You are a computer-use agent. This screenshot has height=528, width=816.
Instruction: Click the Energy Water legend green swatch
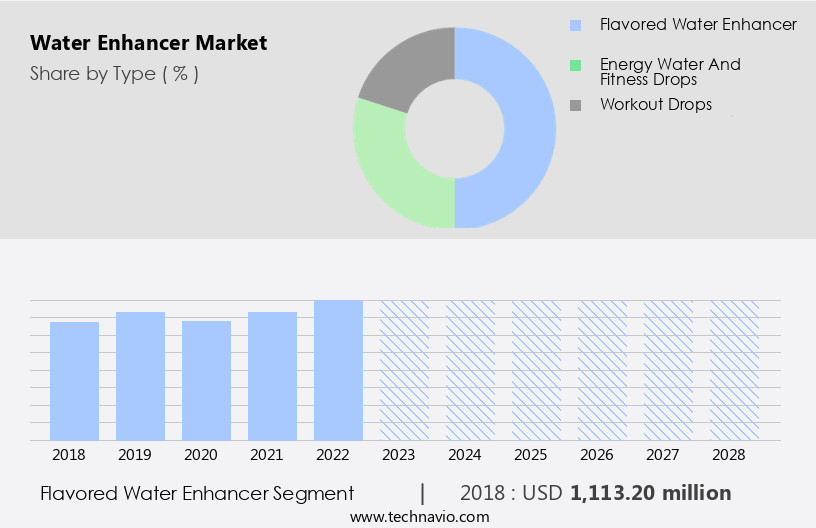[x=575, y=65]
